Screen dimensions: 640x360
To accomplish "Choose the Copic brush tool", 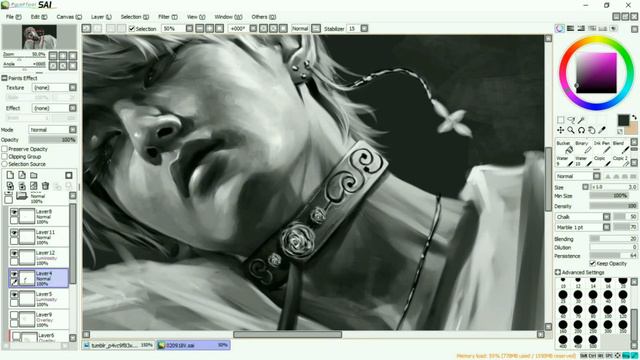I will point(601,161).
